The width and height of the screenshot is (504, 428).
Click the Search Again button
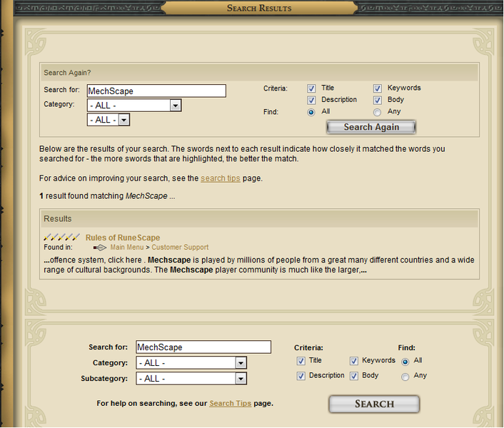click(x=371, y=127)
